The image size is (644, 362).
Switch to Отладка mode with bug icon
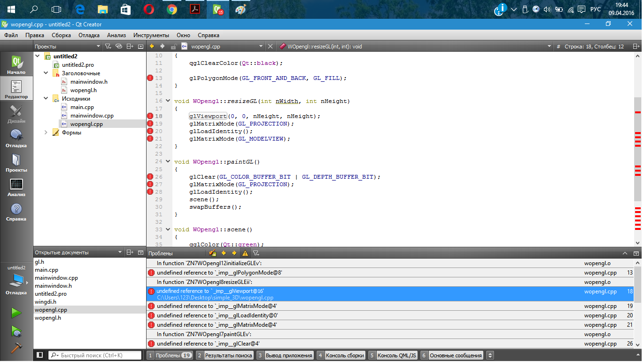coord(16,137)
